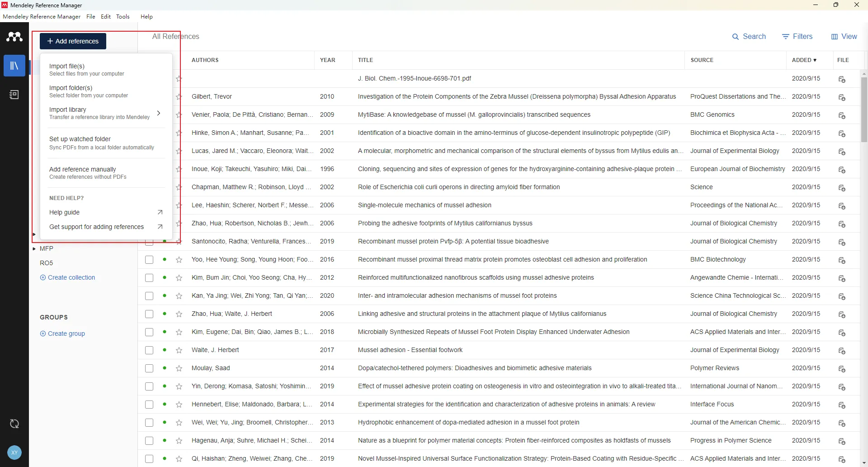
Task: Click the Add references button
Action: 73,41
